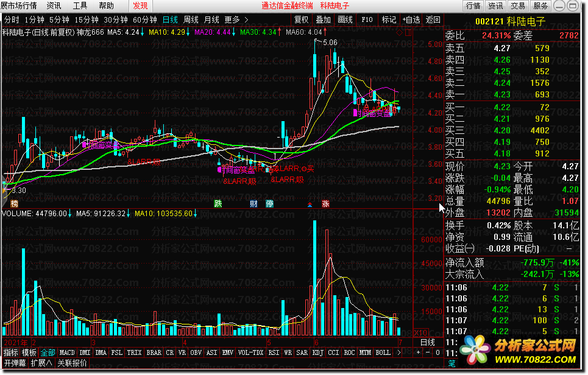588x375 pixels.
Task: Click the blue 财 finance marker icon
Action: (254, 203)
